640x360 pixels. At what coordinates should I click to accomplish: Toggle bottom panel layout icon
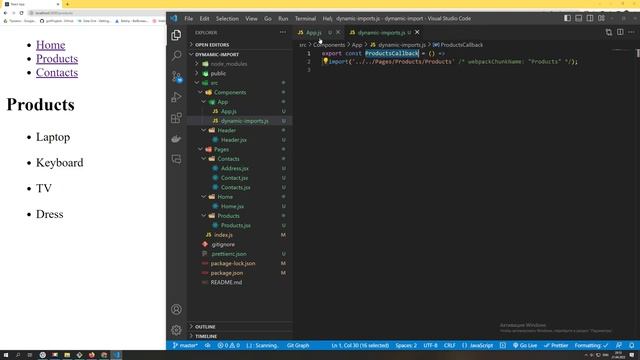coord(579,18)
